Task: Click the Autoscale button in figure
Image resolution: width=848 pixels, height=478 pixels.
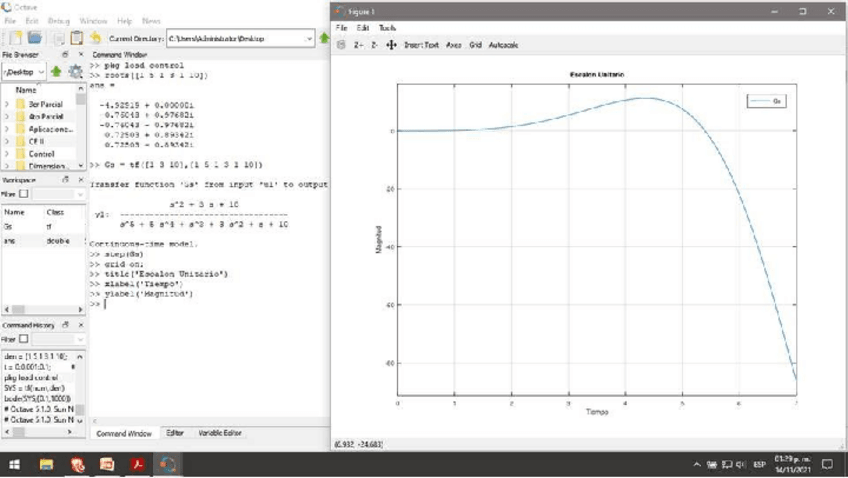Action: coord(504,45)
